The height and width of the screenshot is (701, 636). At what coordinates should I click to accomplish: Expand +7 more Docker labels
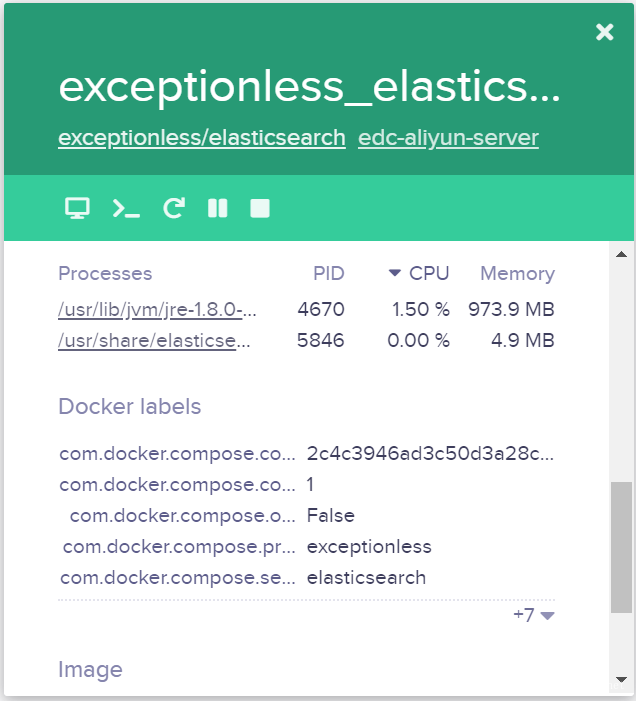click(534, 615)
